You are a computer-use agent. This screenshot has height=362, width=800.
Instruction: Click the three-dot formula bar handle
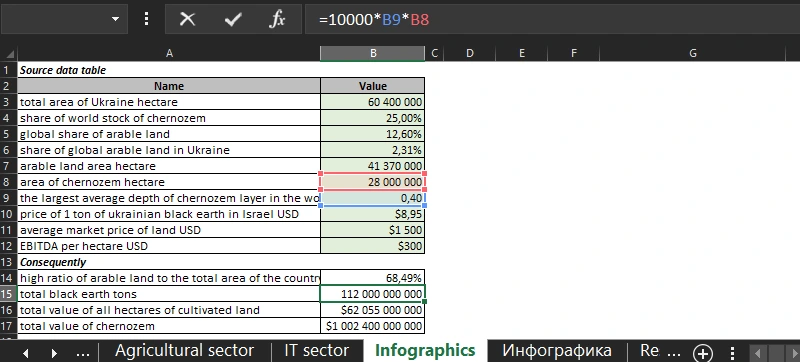click(x=147, y=19)
